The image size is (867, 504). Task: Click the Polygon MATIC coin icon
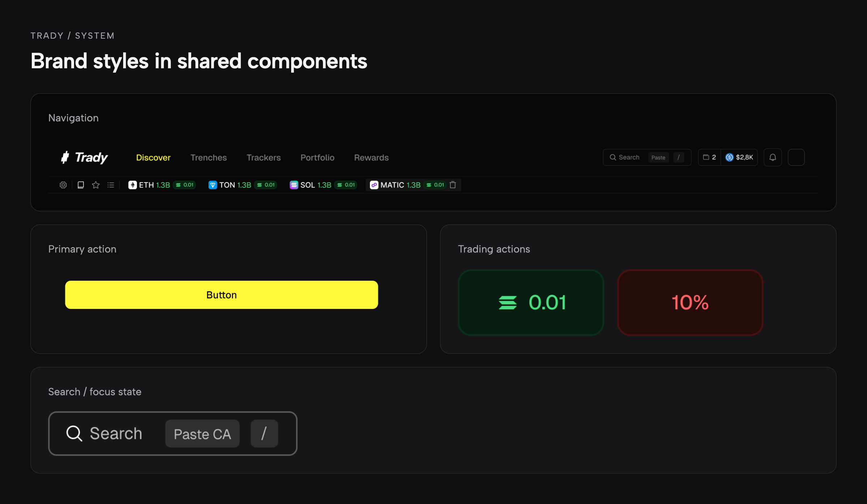374,185
